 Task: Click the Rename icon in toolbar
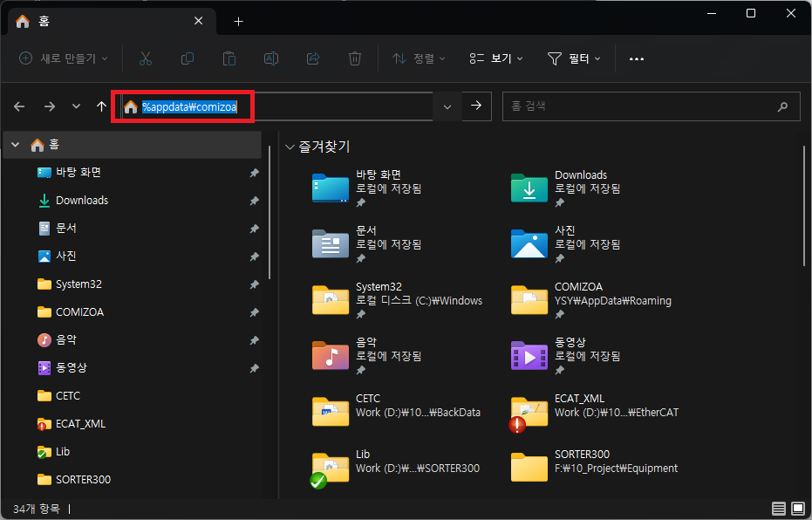click(x=271, y=58)
